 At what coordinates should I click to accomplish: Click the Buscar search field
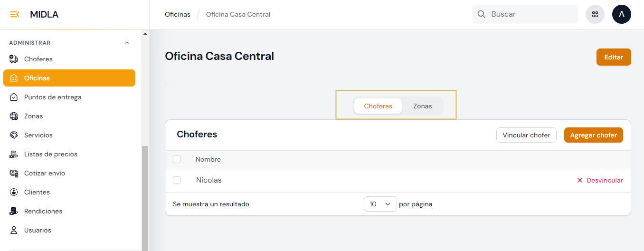[530, 14]
